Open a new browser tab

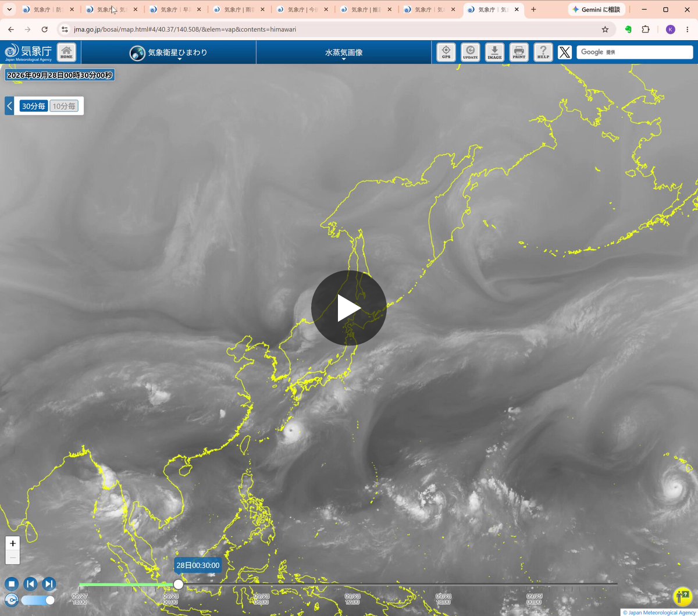(x=533, y=9)
